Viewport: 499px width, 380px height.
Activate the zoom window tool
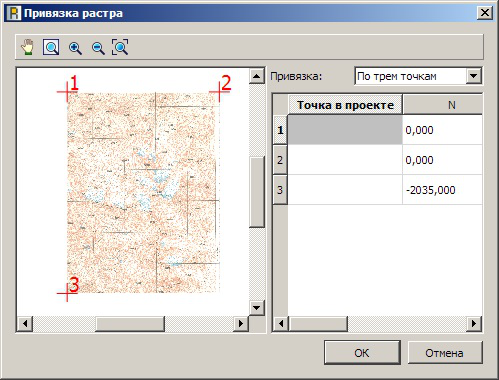pyautogui.click(x=51, y=47)
